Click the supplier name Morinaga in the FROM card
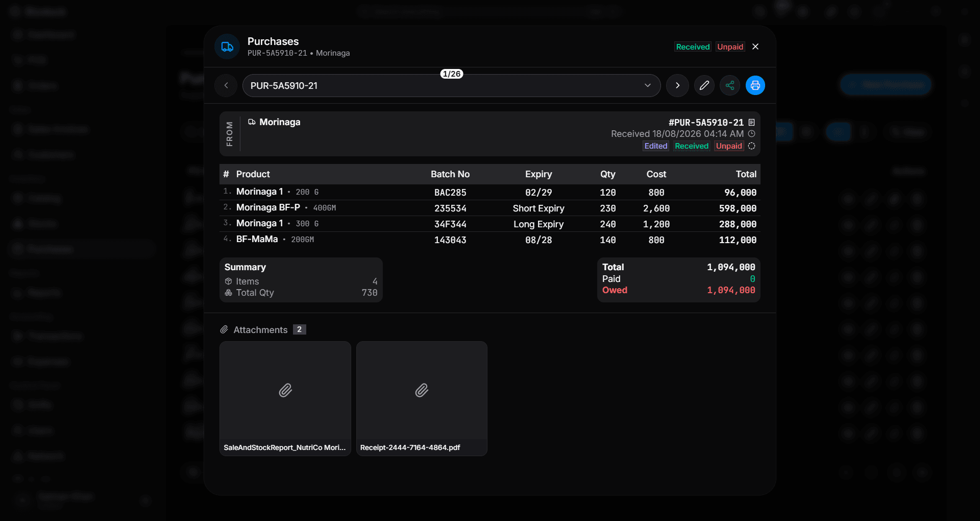The image size is (980, 521). pos(280,122)
